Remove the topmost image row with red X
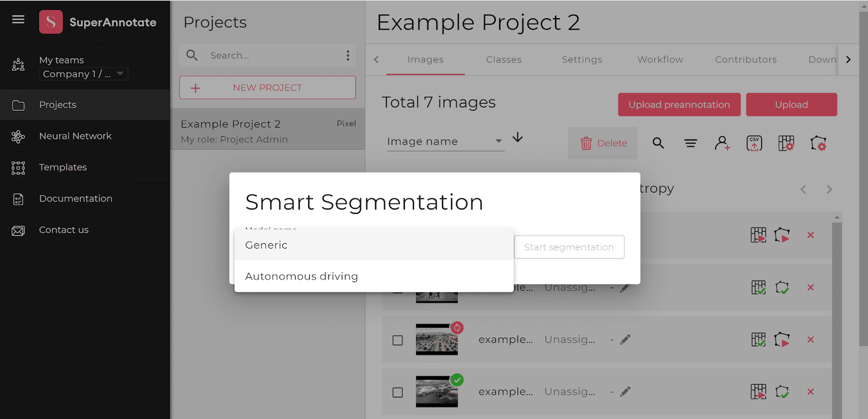This screenshot has height=419, width=868. pos(810,236)
